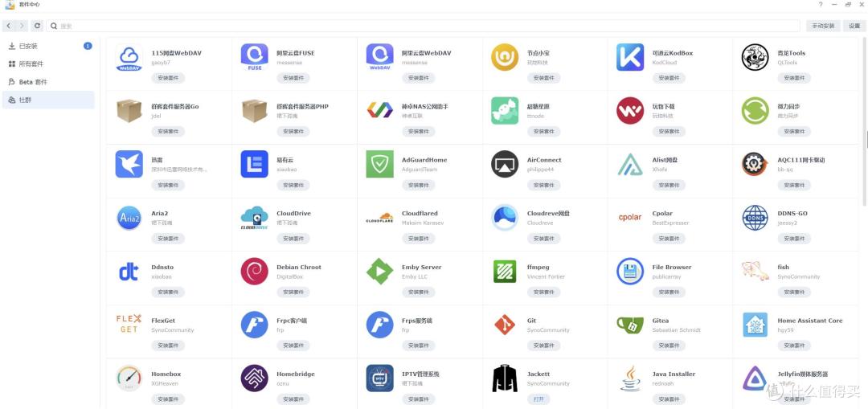Select the AirConnect package icon
The width and height of the screenshot is (868, 409).
(x=505, y=165)
